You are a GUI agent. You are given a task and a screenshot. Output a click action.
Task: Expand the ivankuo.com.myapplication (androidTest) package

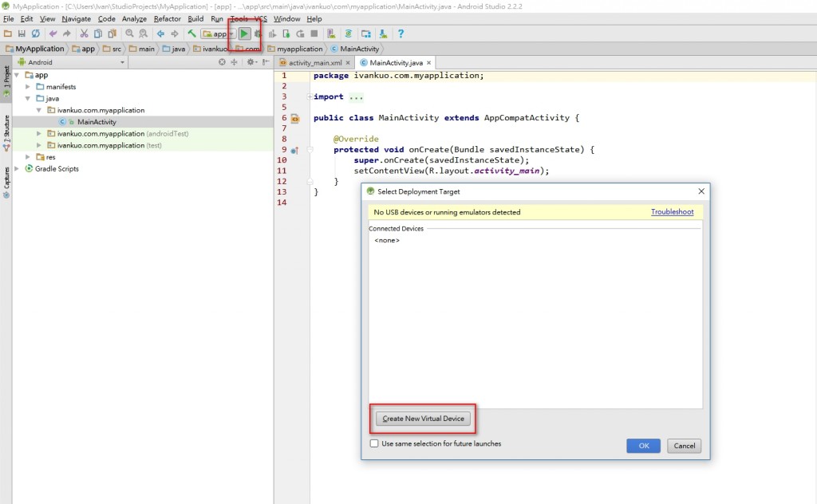[38, 134]
